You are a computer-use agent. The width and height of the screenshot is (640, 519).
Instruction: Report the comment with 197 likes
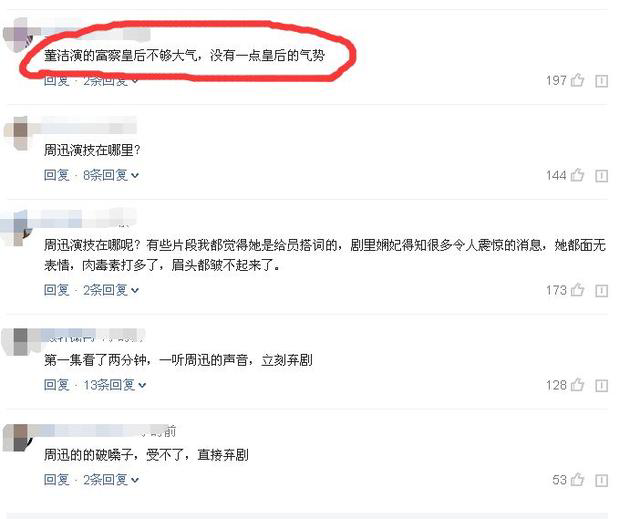(602, 81)
